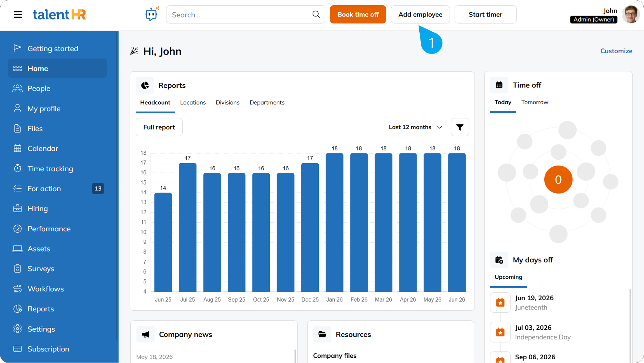Open People in the sidebar
The width and height of the screenshot is (644, 363).
(57, 89)
